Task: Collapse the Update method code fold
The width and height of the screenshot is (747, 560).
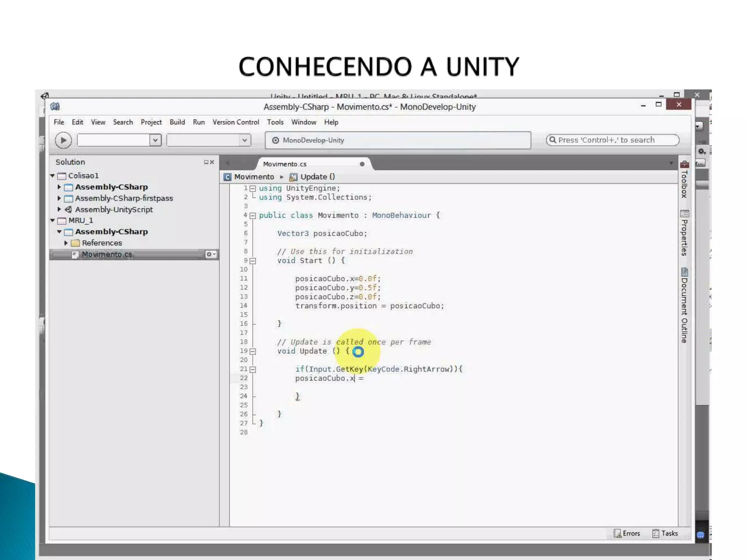Action: (x=253, y=351)
